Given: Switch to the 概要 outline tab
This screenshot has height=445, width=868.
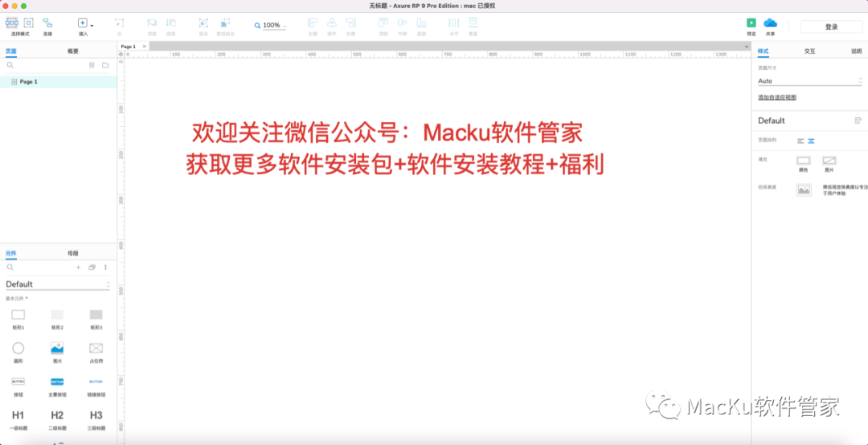Looking at the screenshot, I should point(73,51).
